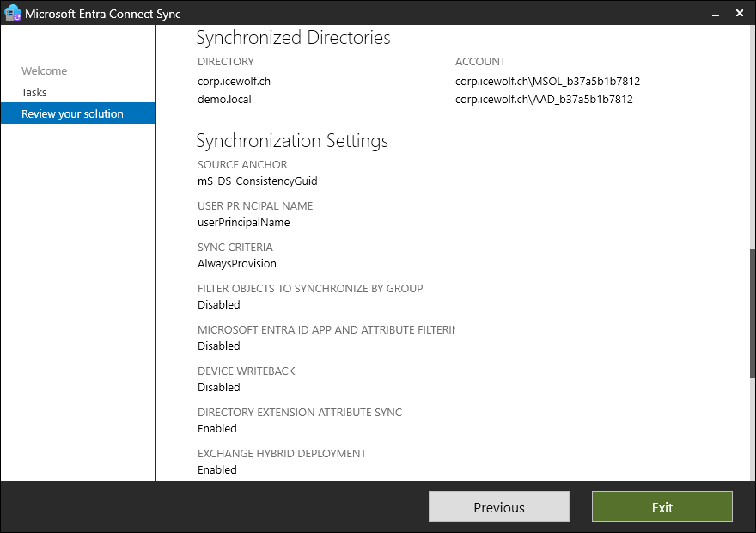Select the corp.icewolf.ch directory entry
756x533 pixels.
[x=234, y=81]
